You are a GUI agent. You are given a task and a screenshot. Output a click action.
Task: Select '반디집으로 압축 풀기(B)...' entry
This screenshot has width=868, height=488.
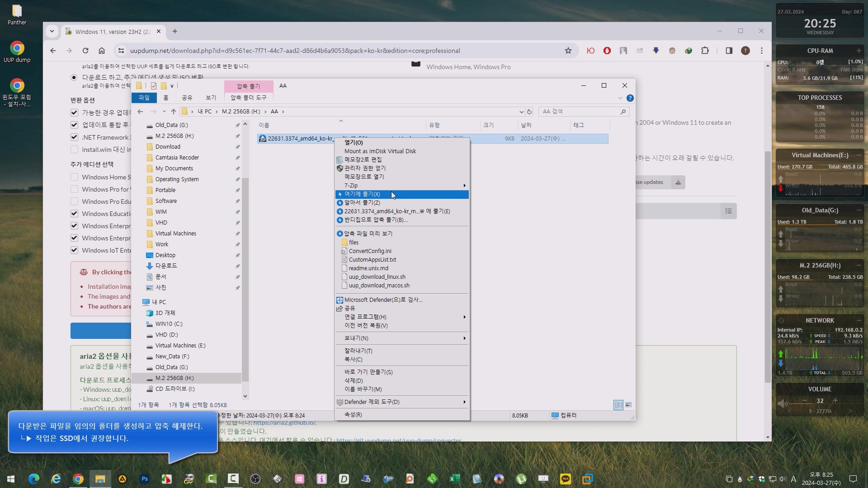(402, 220)
